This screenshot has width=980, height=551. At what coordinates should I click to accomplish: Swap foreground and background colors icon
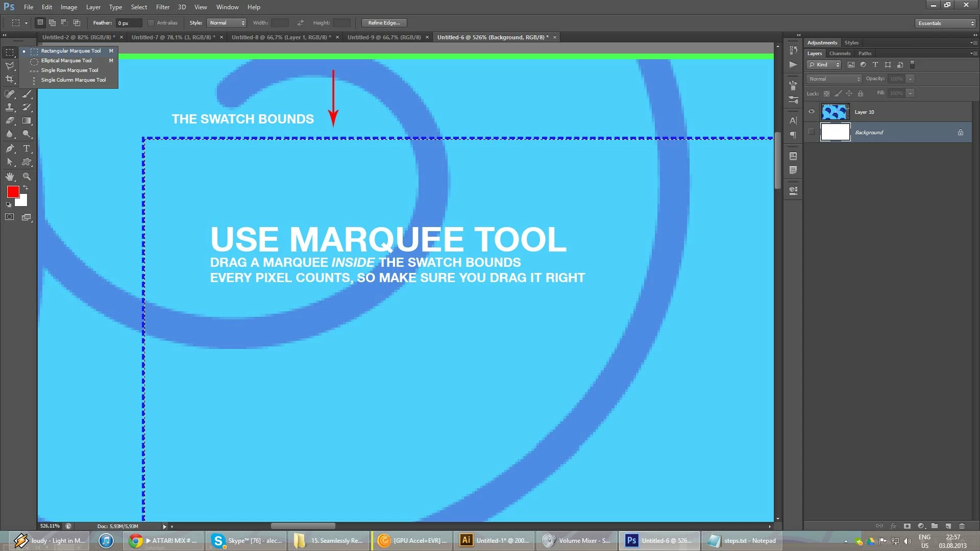click(x=26, y=188)
